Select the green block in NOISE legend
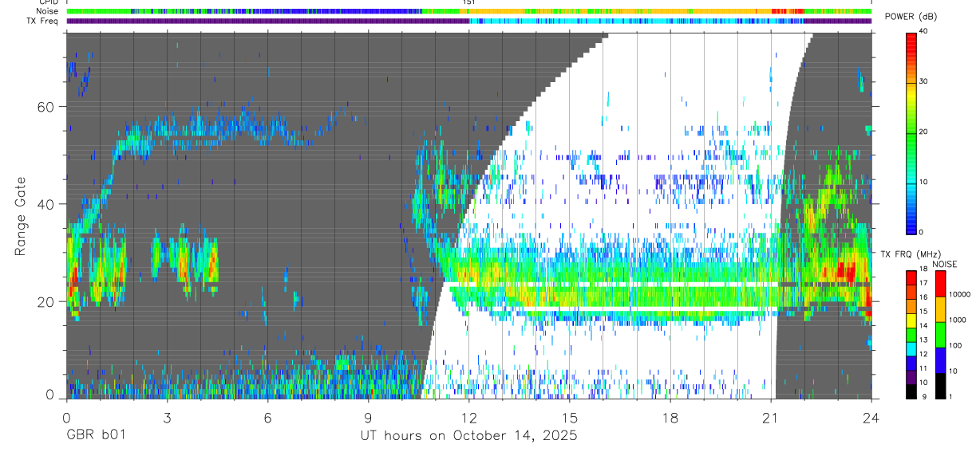The height and width of the screenshot is (452, 980). pyautogui.click(x=941, y=335)
